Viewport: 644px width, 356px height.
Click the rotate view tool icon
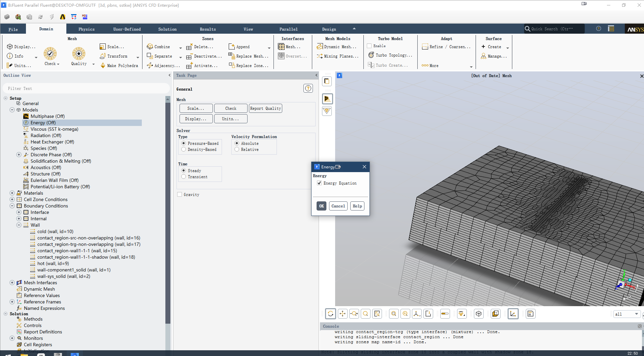[330, 314]
